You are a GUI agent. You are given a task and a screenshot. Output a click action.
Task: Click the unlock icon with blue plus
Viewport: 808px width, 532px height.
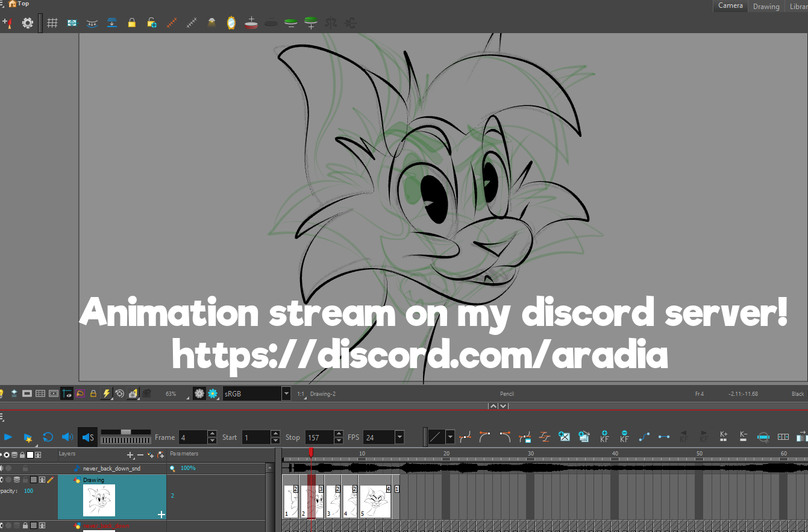click(x=152, y=23)
